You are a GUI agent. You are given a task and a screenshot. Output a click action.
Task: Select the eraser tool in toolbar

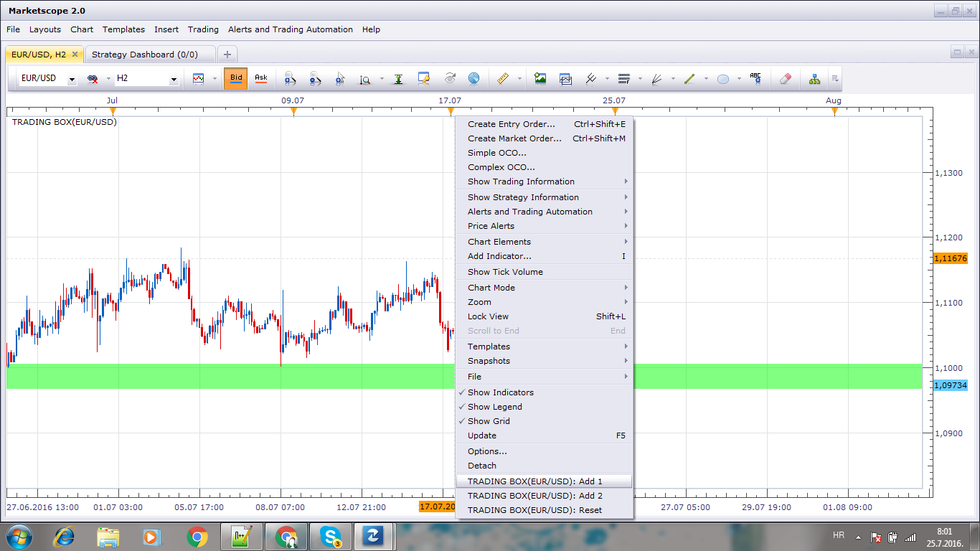click(x=784, y=79)
